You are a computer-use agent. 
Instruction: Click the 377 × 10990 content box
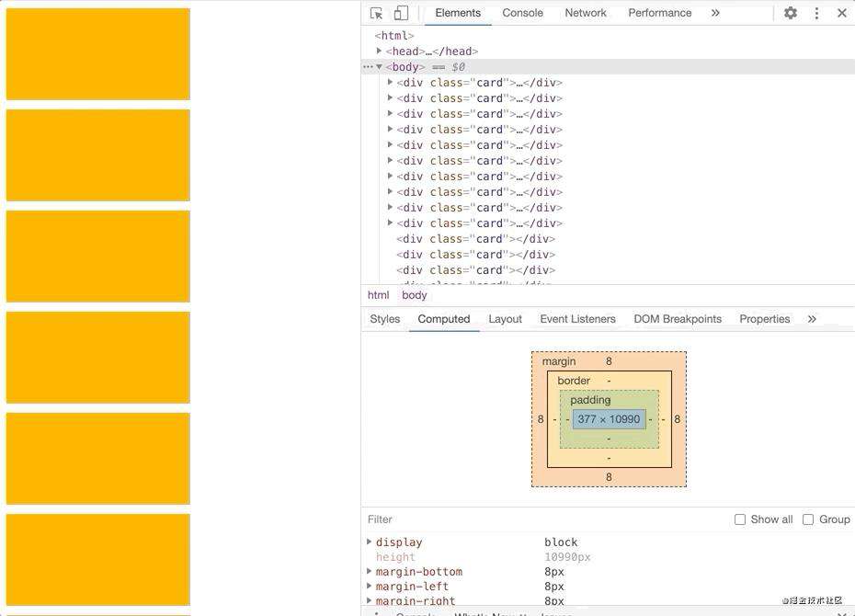[609, 419]
